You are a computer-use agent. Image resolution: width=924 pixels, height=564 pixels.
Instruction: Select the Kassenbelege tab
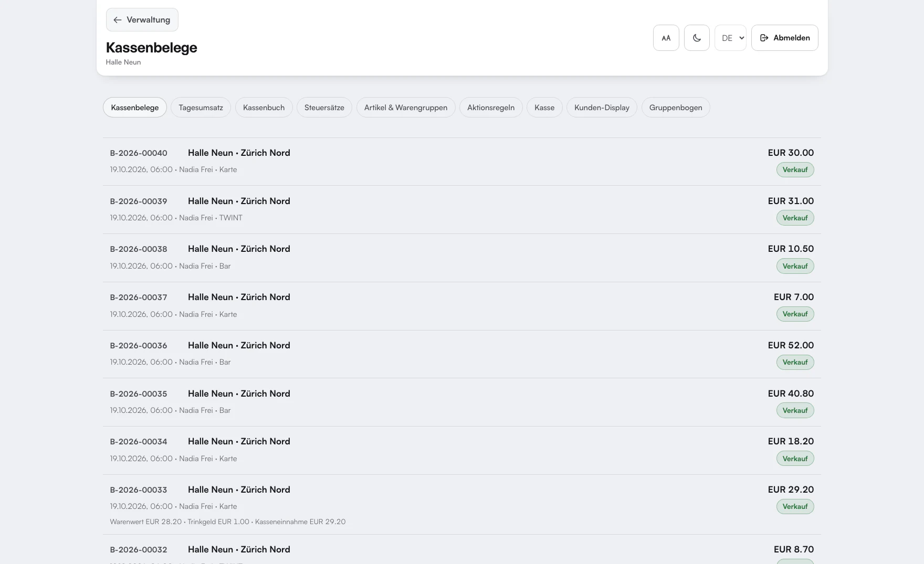coord(135,108)
